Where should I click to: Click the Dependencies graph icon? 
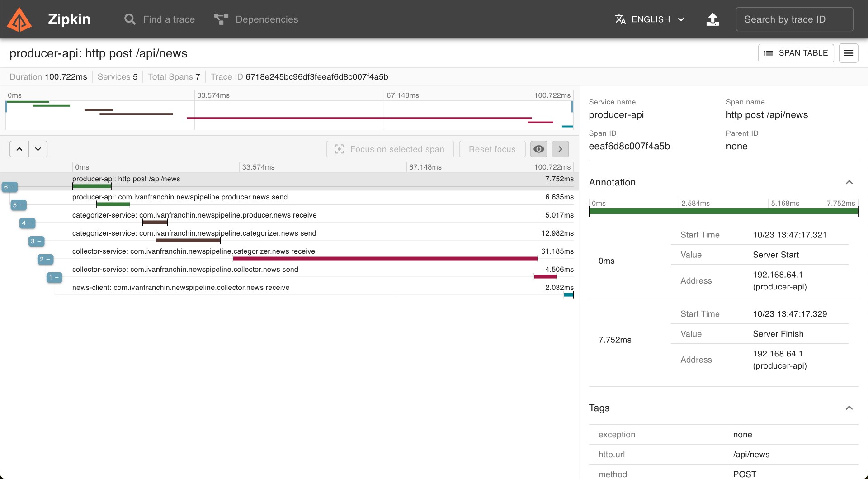221,19
